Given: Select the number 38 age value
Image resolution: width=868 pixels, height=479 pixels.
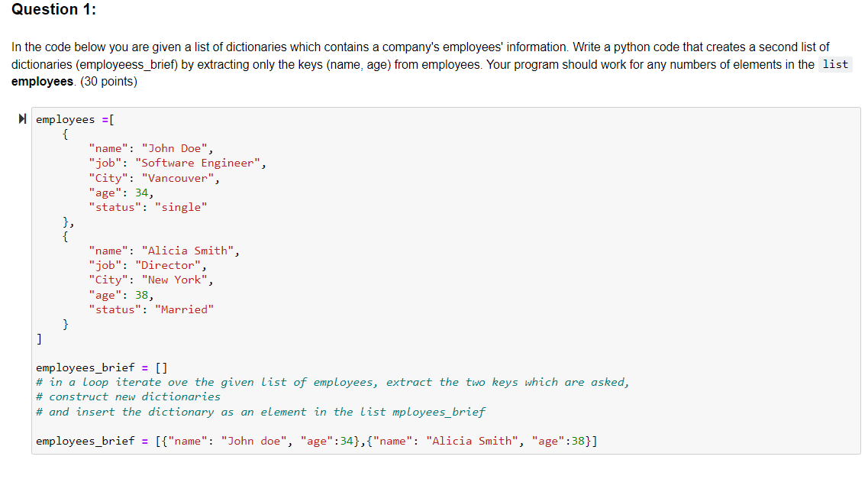Looking at the screenshot, I should [142, 295].
